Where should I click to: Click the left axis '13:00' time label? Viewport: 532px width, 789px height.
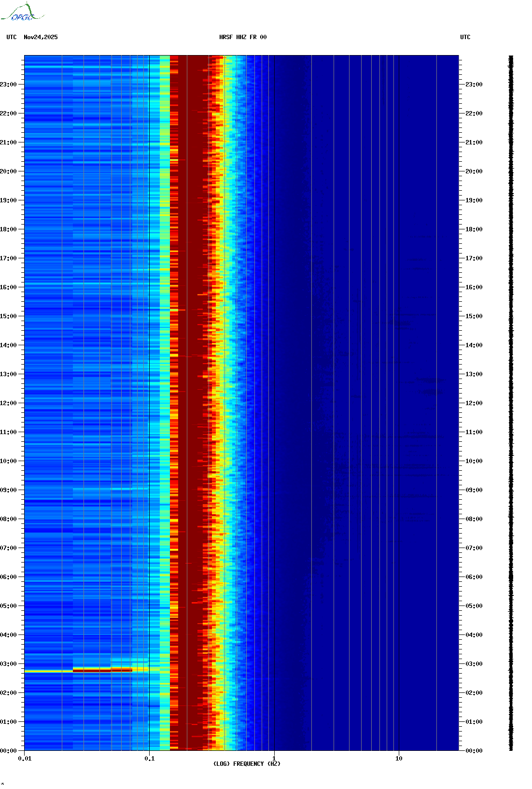tap(8, 374)
